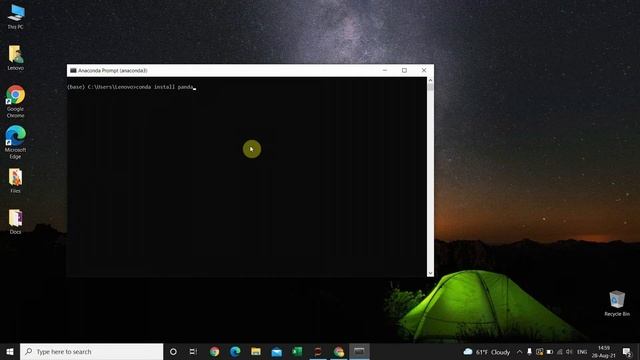Screen dimensions: 640x360
Task: Open Microsoft Edge from the taskbar
Action: tap(235, 351)
